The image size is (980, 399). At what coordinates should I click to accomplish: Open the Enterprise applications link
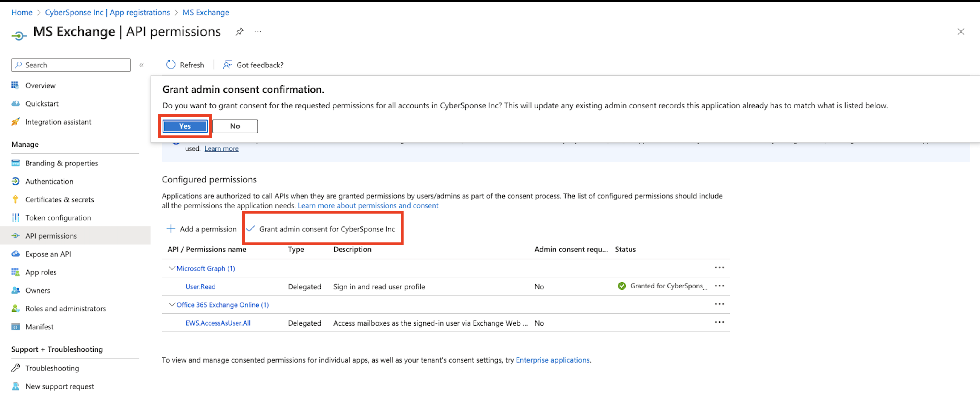552,360
